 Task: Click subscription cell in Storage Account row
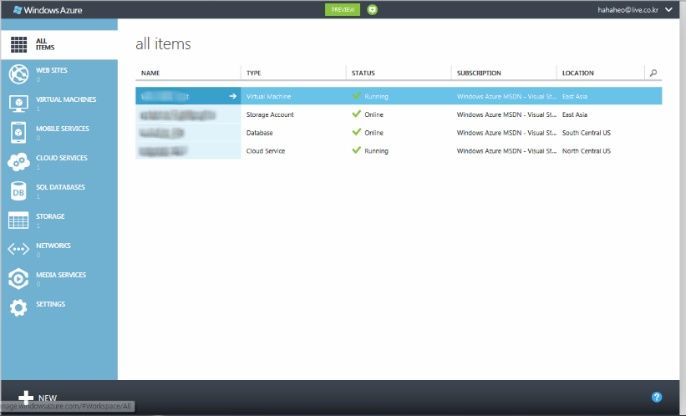[x=507, y=115]
